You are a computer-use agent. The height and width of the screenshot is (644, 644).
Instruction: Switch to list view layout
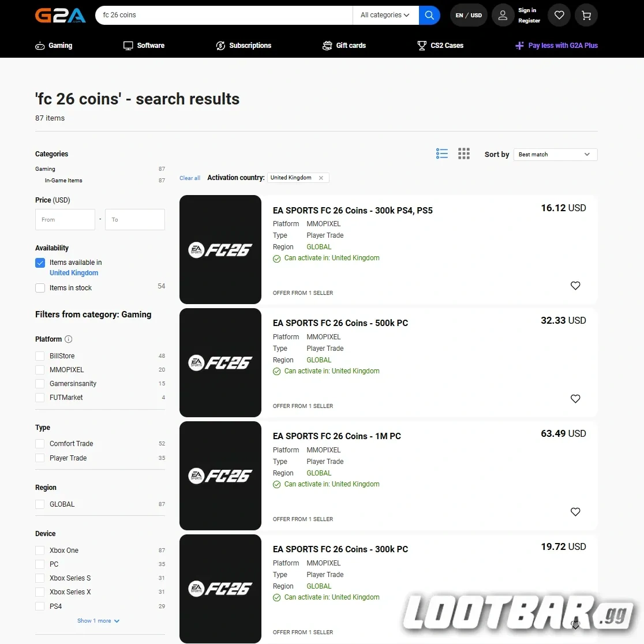tap(442, 153)
